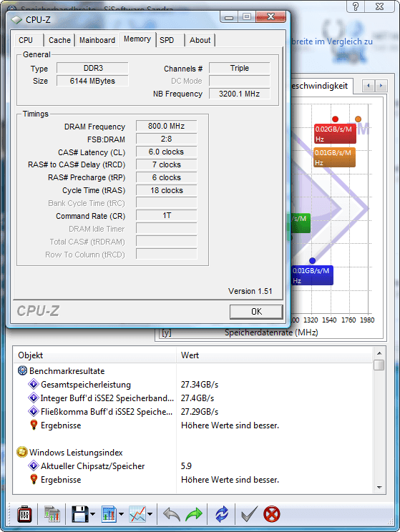
Task: Click the DRAM Frequency 800.0 MHz value
Action: point(167,126)
